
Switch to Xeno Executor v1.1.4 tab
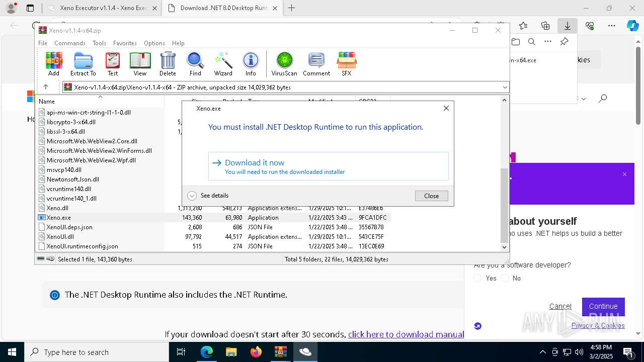[x=102, y=8]
